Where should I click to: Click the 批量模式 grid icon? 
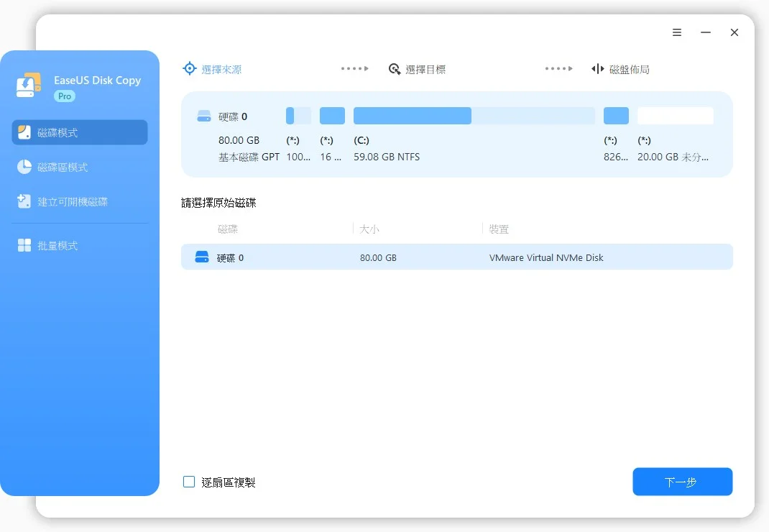click(x=24, y=245)
